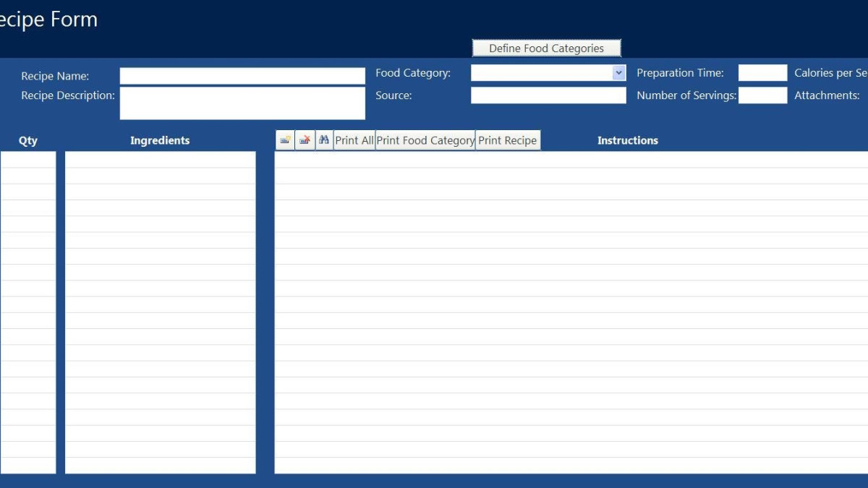868x488 pixels.
Task: Click the Ingredients column header
Action: (x=160, y=140)
